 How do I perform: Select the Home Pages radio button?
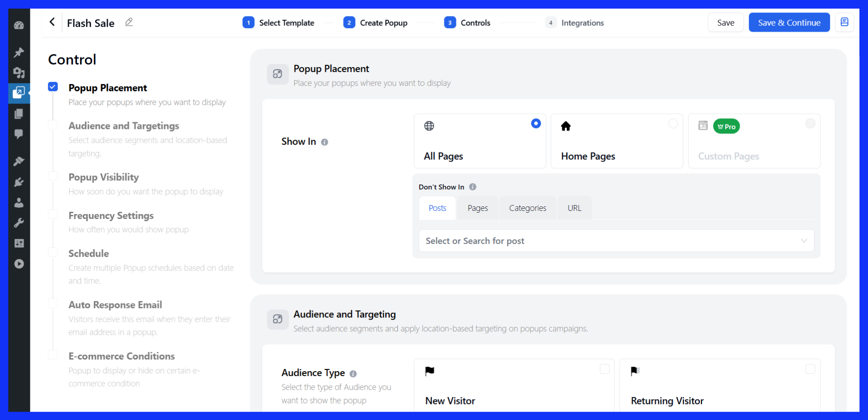(673, 124)
